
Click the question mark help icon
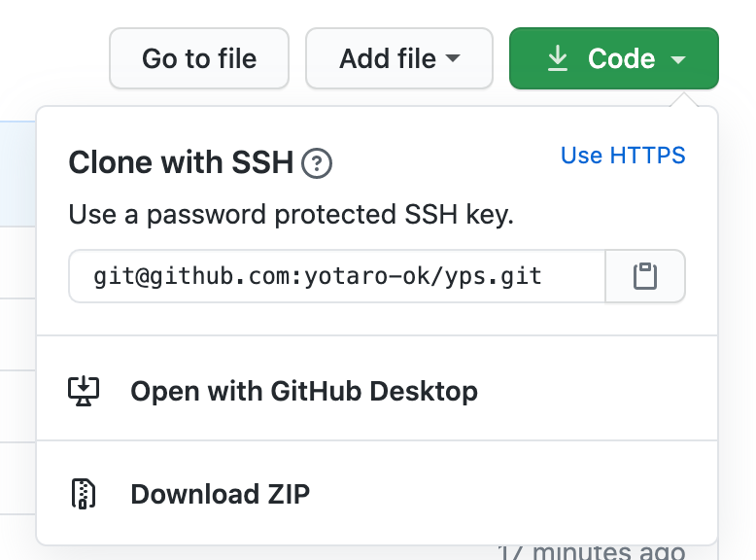pyautogui.click(x=317, y=163)
